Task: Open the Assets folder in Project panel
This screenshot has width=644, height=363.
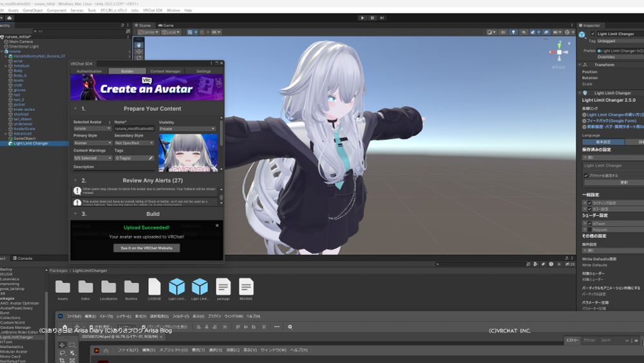Action: (63, 286)
